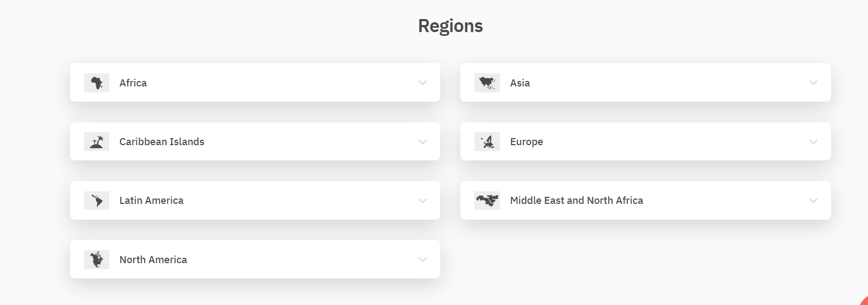Expand the Asia region chevron
The width and height of the screenshot is (868, 305).
814,83
